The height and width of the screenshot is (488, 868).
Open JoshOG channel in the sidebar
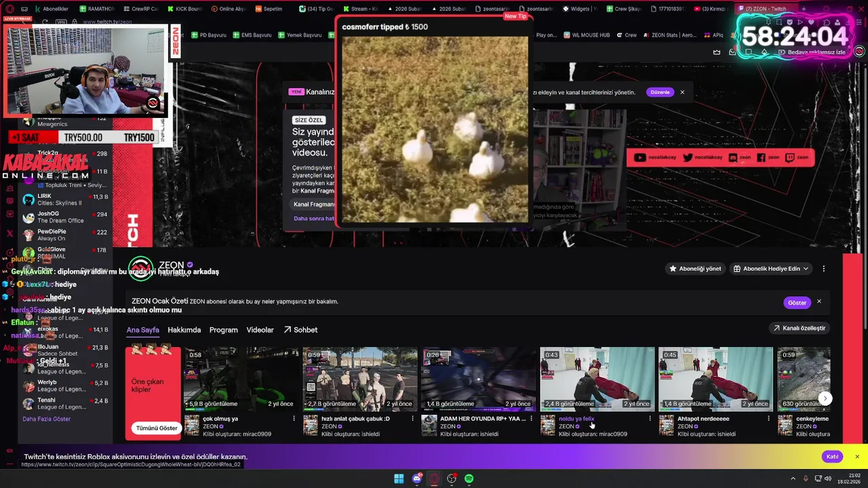pos(64,217)
